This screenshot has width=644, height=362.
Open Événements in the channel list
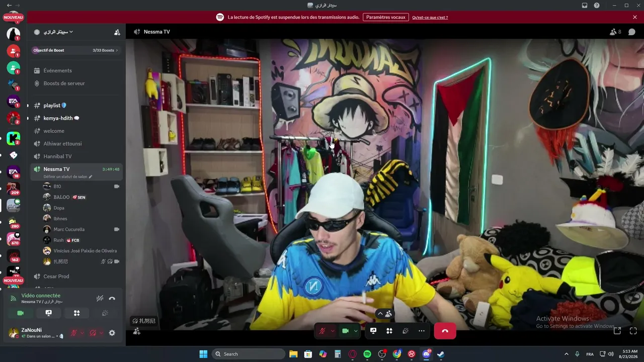coord(76,71)
